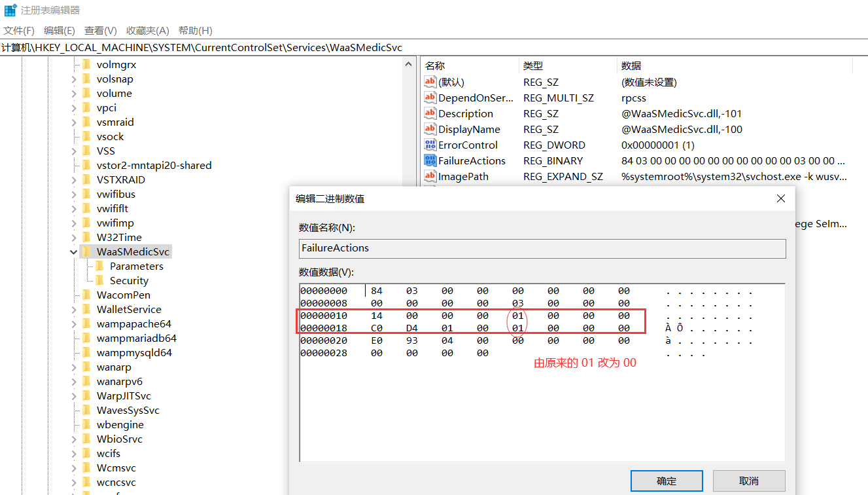Select the vsock folder icon
868x495 pixels.
coord(86,137)
